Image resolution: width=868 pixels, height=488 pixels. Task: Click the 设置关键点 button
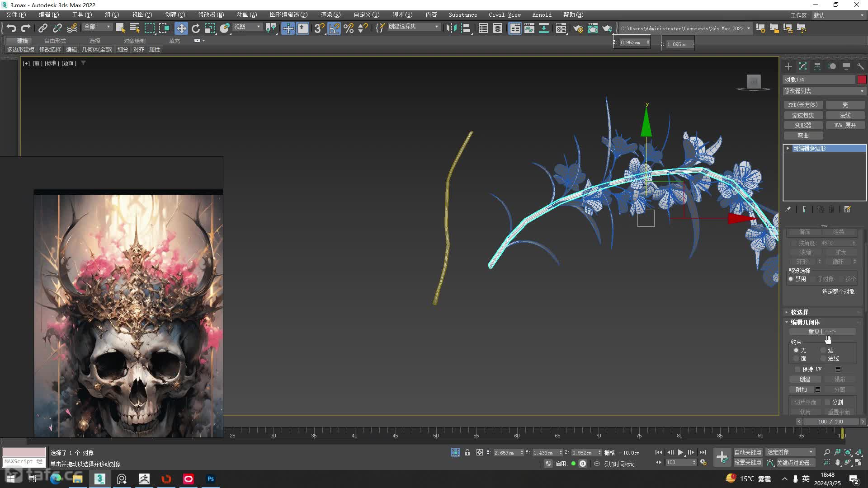pos(748,462)
